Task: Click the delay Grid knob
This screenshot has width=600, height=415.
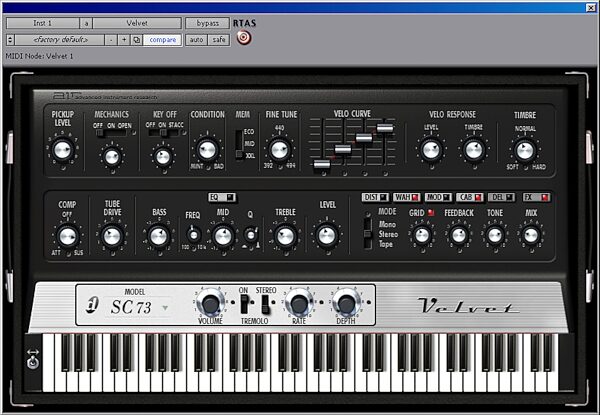Action: [x=422, y=235]
